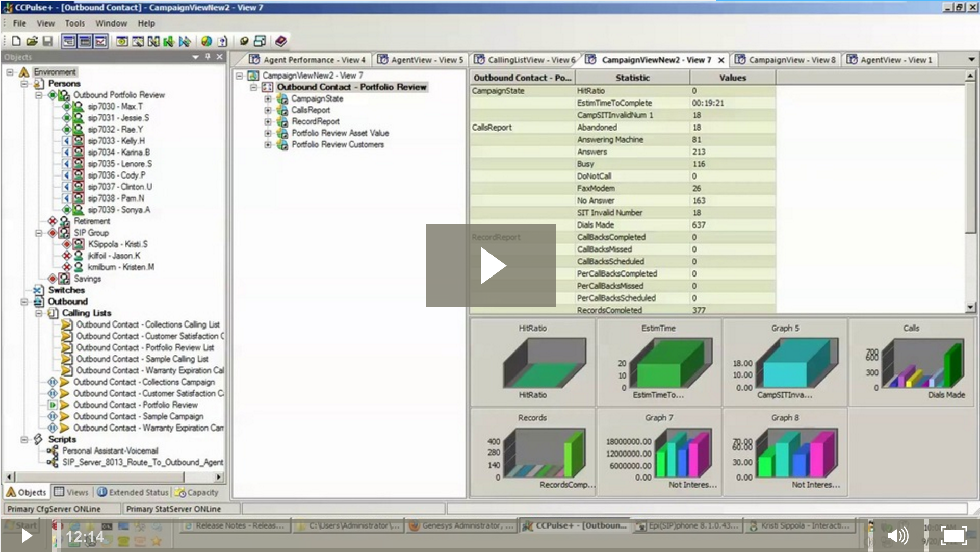Click the yellow eye view toolbar icon
The image size is (980, 552).
click(x=122, y=41)
